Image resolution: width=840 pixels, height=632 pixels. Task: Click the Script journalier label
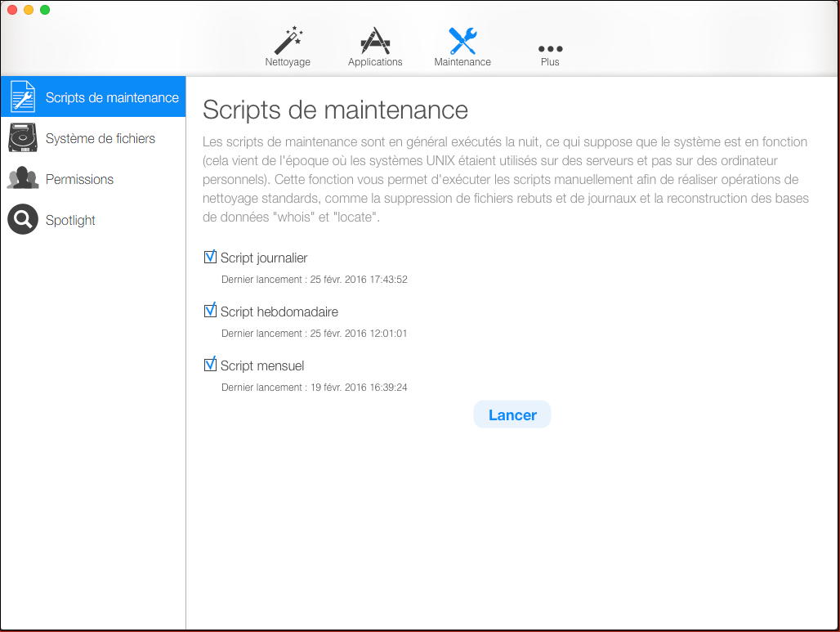point(264,258)
